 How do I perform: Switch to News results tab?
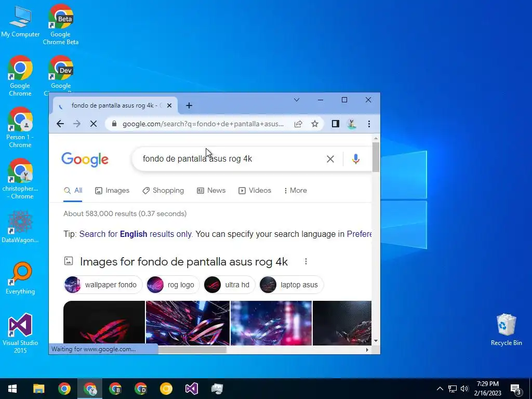click(211, 190)
